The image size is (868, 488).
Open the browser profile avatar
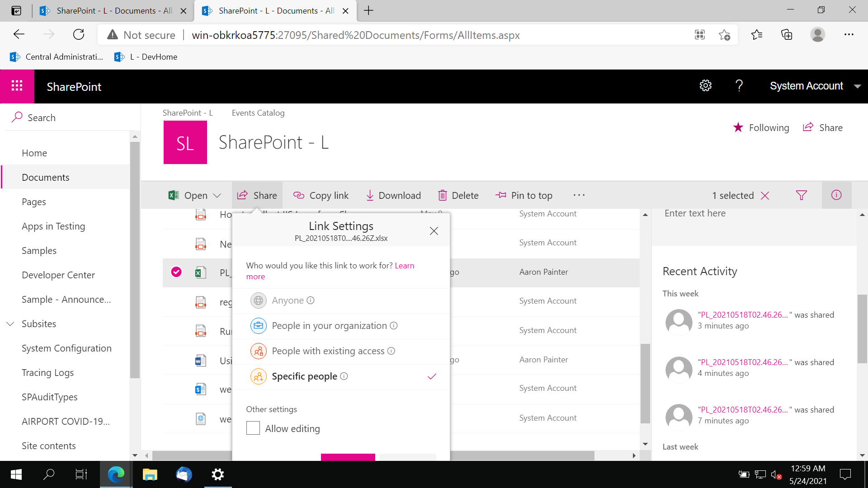point(817,35)
